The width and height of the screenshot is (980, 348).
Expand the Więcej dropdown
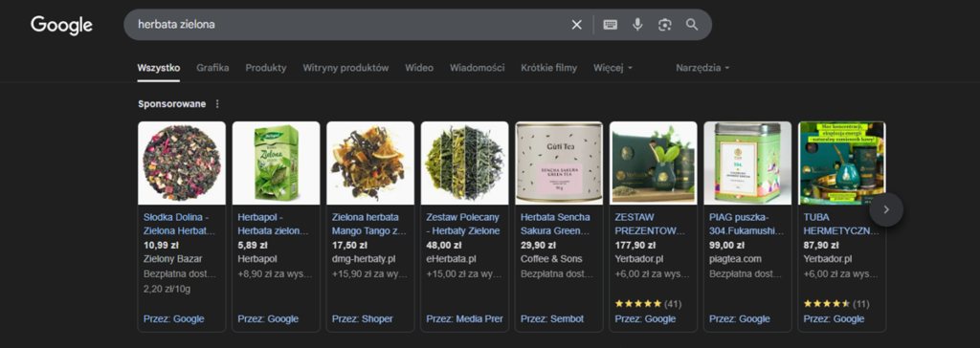point(613,68)
